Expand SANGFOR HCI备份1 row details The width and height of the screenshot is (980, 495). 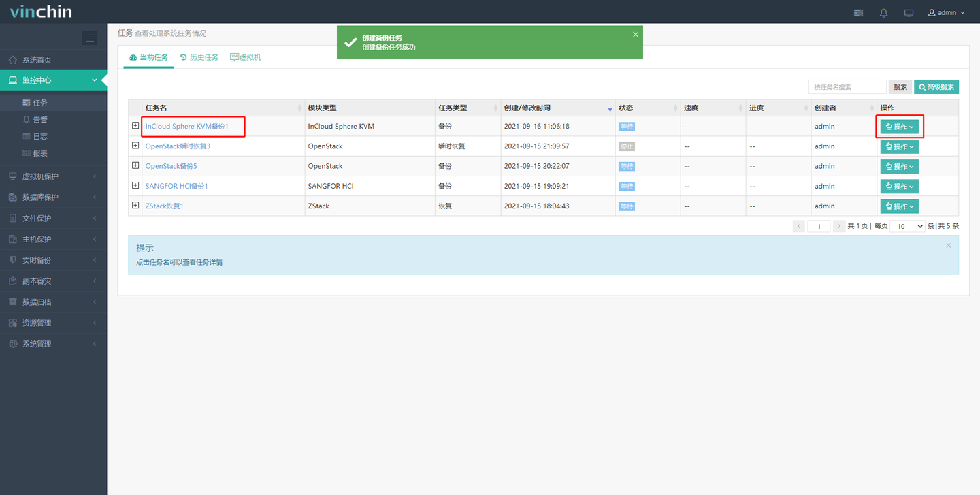click(135, 185)
